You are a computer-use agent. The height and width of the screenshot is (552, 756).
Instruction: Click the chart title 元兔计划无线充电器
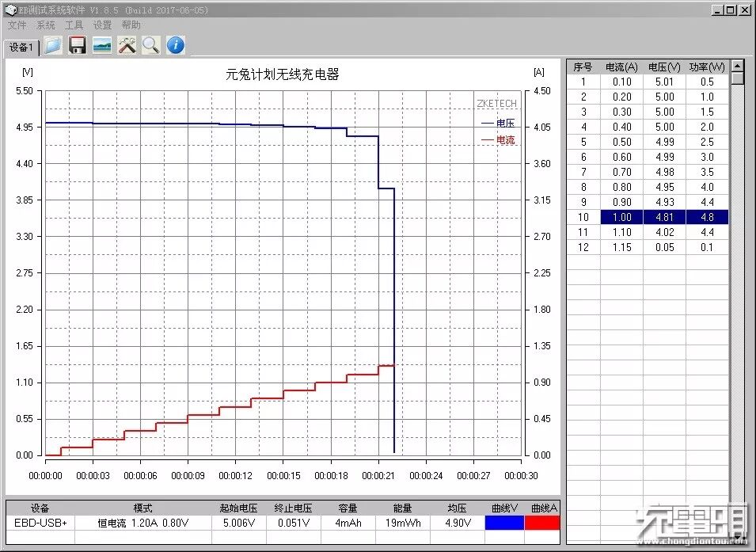click(x=283, y=74)
